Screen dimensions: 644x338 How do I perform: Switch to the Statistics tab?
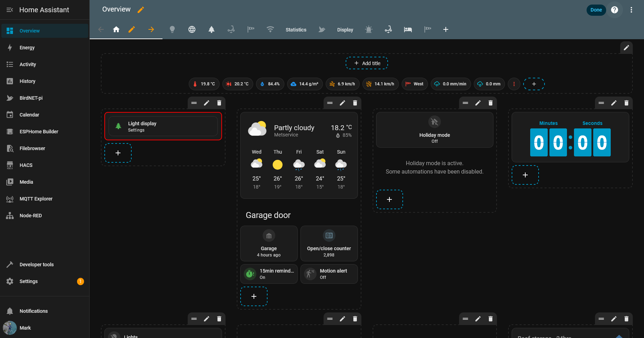pyautogui.click(x=296, y=30)
